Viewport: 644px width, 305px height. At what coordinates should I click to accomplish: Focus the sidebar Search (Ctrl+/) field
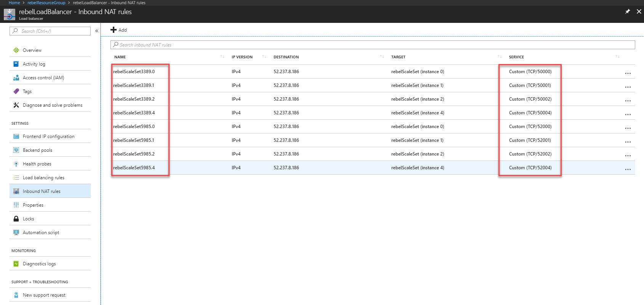tap(50, 31)
